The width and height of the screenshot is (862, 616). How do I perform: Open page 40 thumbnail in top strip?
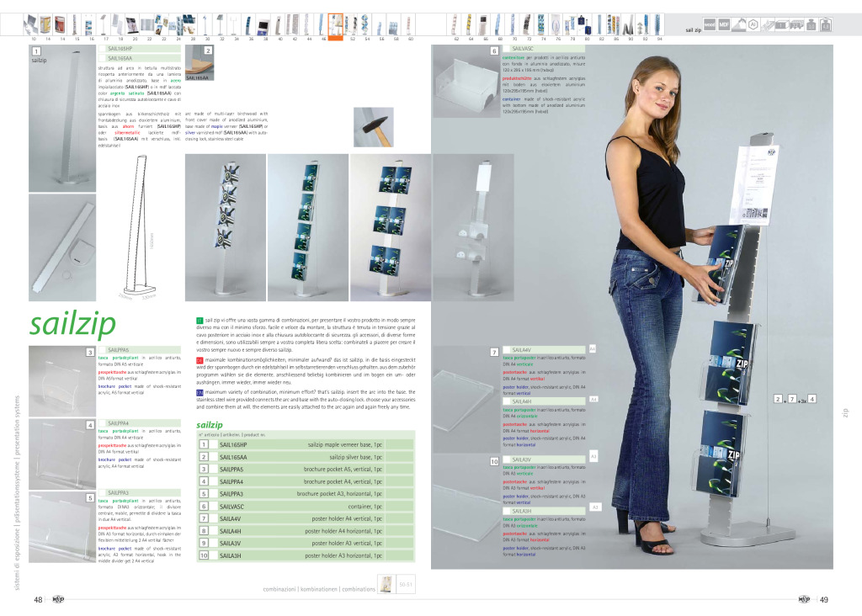(278, 24)
